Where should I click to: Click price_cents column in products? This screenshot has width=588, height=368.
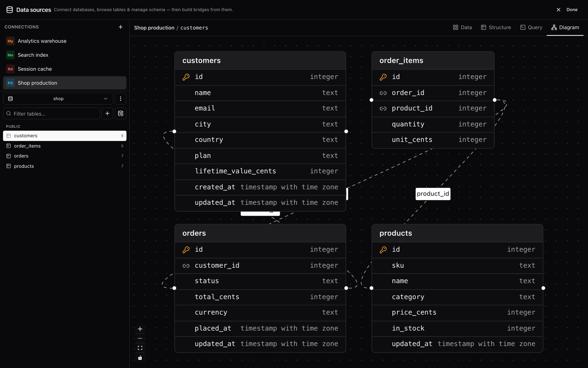(x=457, y=312)
